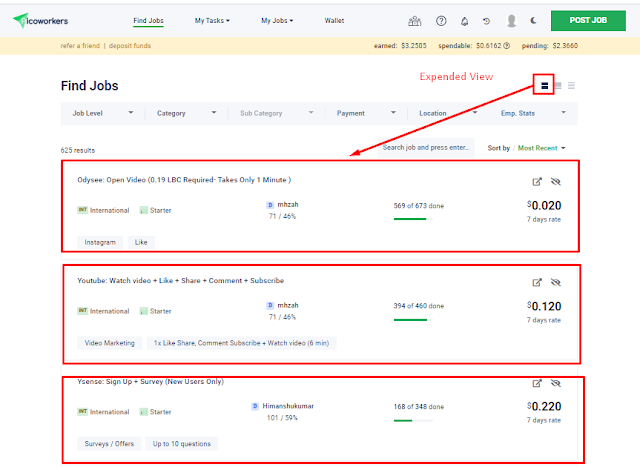Open the user profile avatar
The height and width of the screenshot is (467, 640).
[511, 21]
